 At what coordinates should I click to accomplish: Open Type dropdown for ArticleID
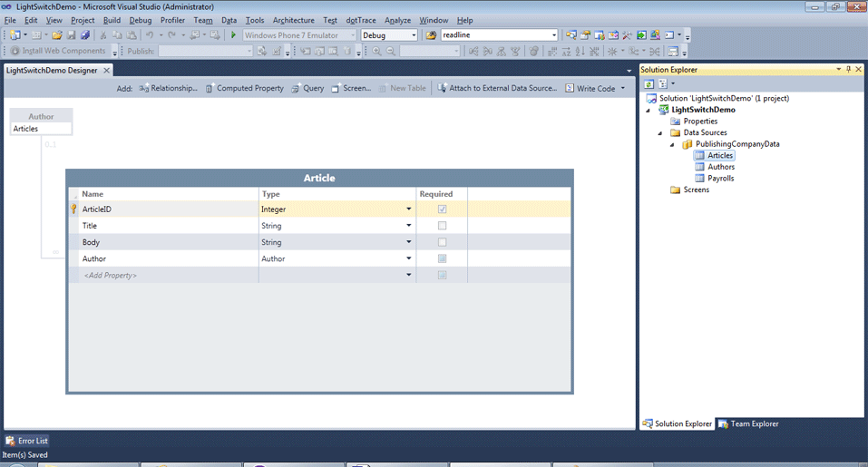(408, 209)
